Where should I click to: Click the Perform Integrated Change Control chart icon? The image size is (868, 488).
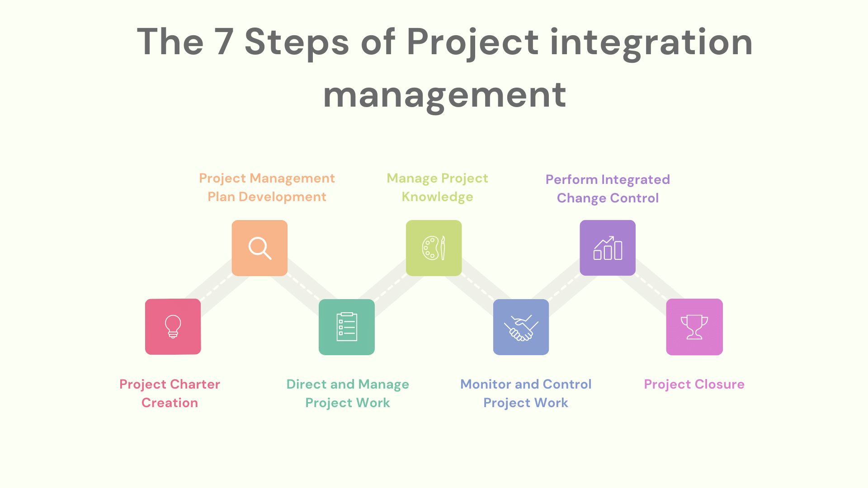608,249
